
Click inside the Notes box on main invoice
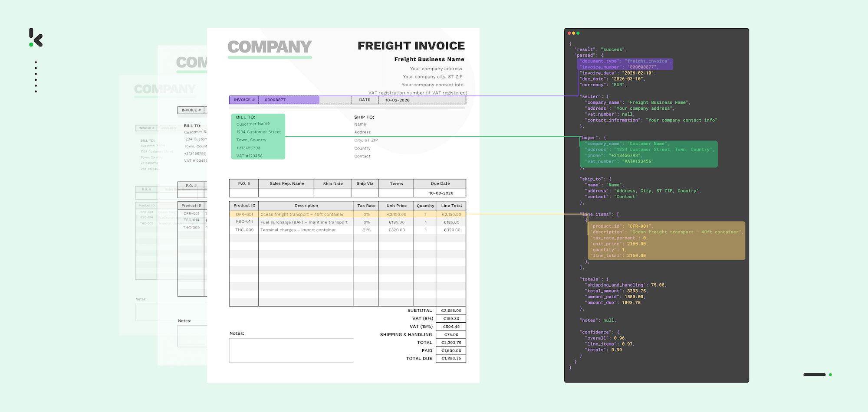pos(291,350)
